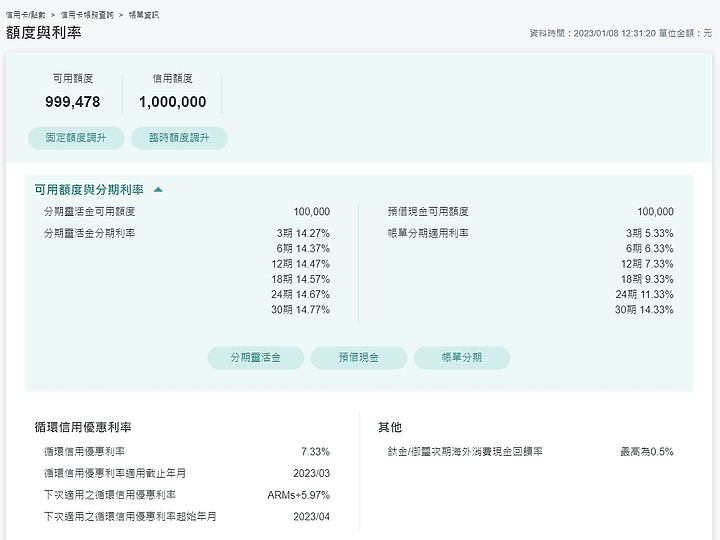Select the 3期 5.33% rate
This screenshot has width=720, height=540.
click(x=650, y=233)
